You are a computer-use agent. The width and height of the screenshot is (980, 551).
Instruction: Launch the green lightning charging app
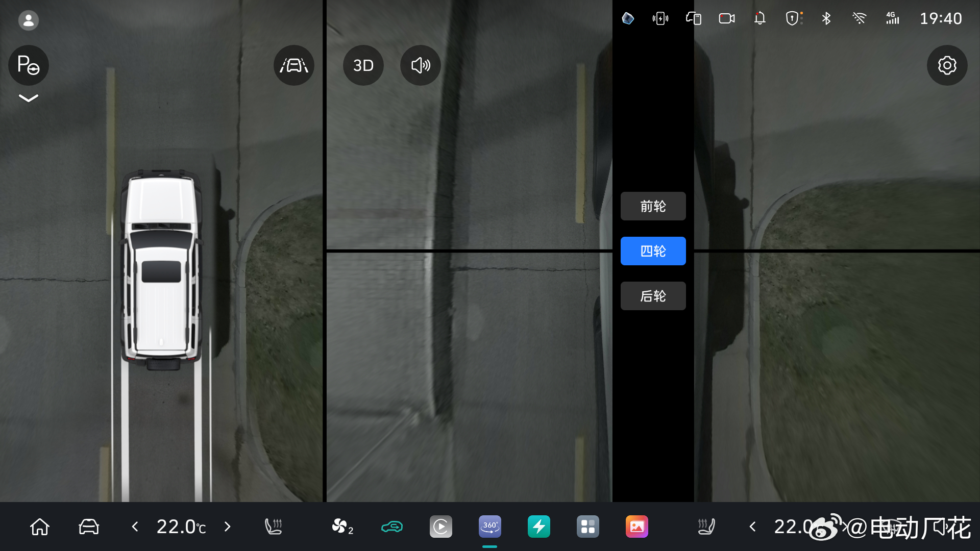[539, 527]
